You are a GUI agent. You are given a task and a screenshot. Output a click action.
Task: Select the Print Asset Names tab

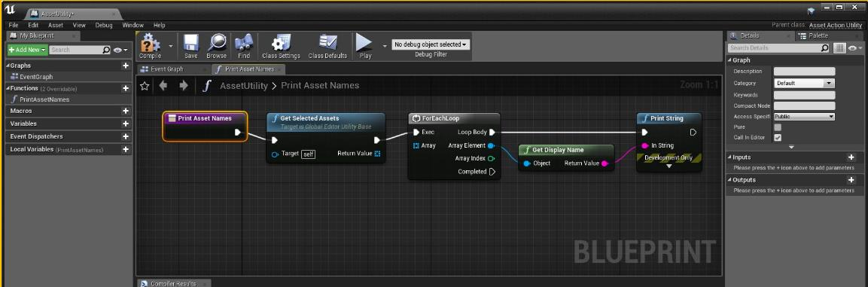tap(248, 69)
